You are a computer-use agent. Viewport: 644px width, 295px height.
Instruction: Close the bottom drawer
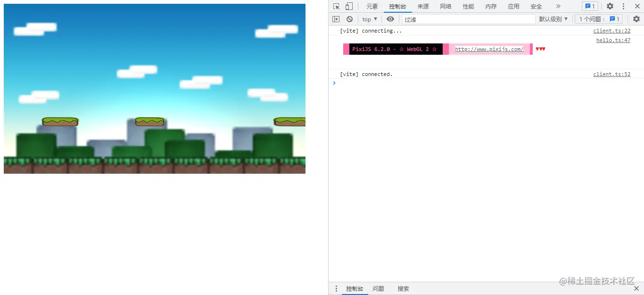(x=636, y=288)
